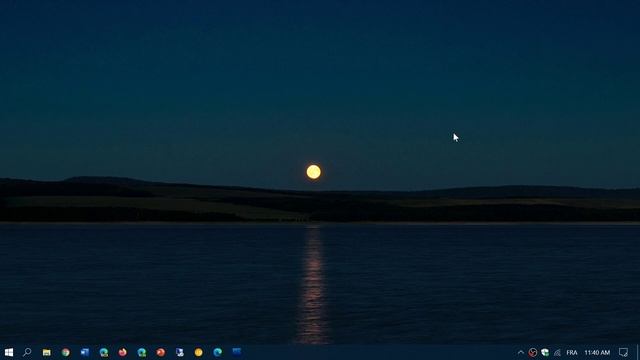Open Google Chrome from the taskbar
This screenshot has height=360, width=640.
pos(66,352)
